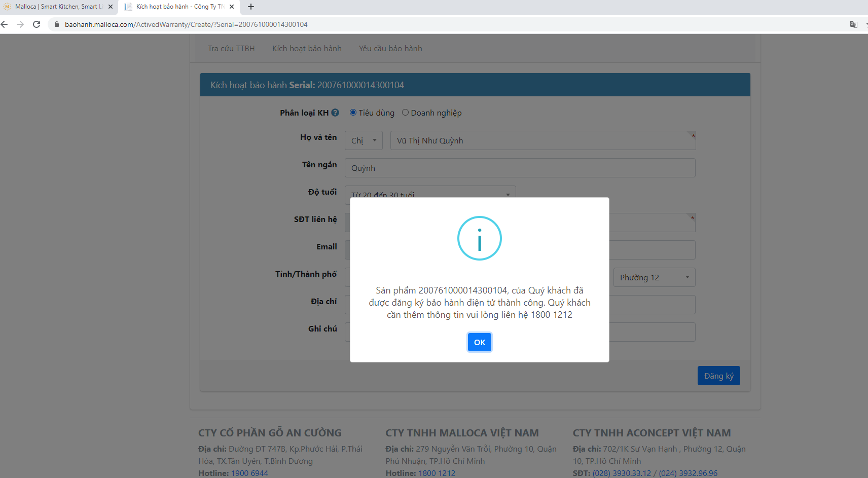Click the padlock site info icon
Image resolution: width=868 pixels, height=478 pixels.
tap(57, 24)
